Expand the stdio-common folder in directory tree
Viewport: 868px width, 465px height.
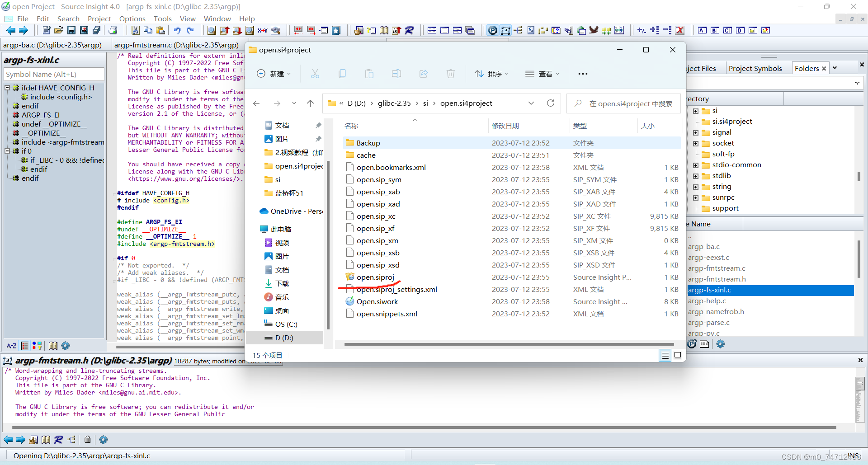coord(696,165)
